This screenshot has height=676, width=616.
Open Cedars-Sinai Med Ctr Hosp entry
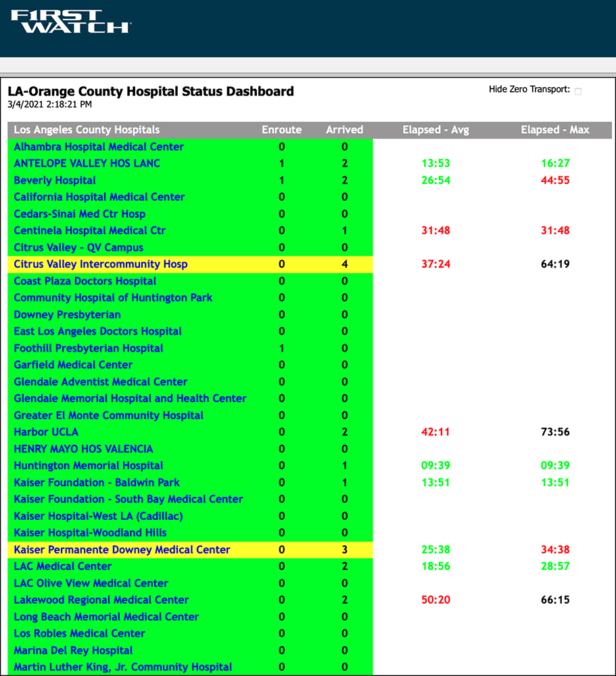(80, 214)
